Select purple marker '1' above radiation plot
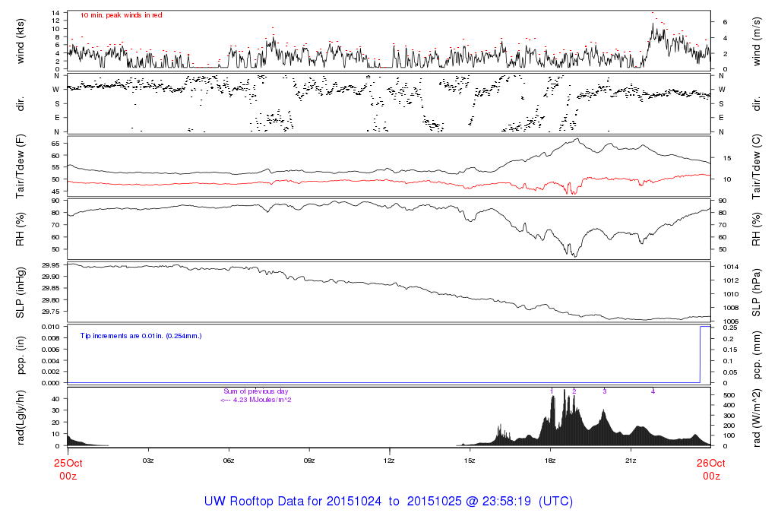 click(x=552, y=391)
